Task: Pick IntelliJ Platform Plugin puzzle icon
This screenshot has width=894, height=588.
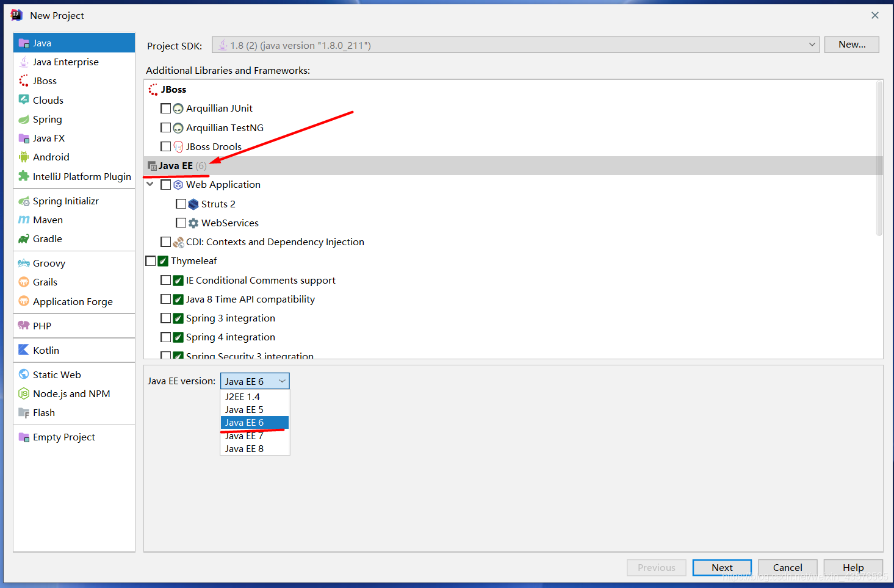Action: point(24,176)
